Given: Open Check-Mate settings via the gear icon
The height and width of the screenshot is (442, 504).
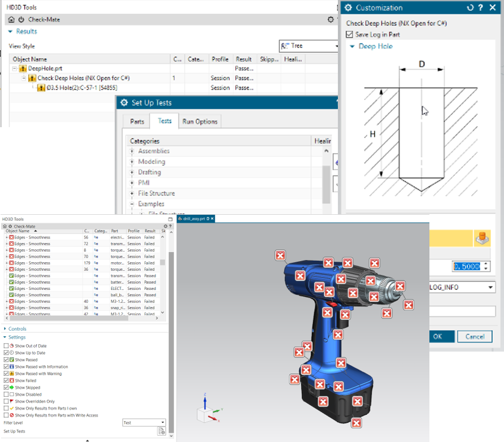Looking at the screenshot, I should 331,19.
